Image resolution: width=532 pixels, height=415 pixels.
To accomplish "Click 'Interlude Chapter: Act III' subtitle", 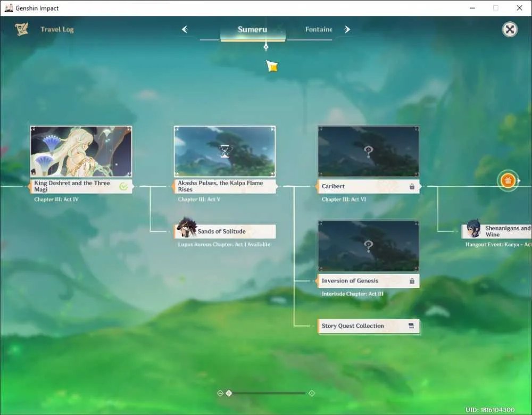I will (x=353, y=294).
